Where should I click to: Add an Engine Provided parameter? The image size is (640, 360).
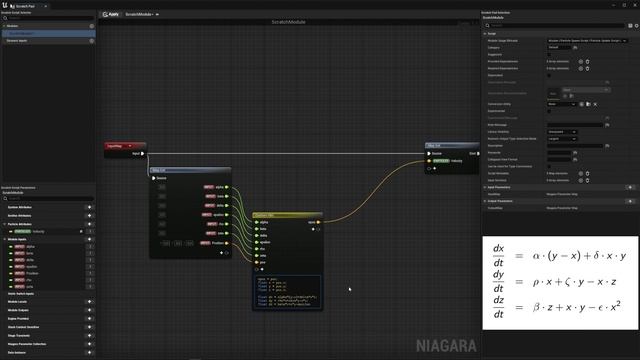pos(89,319)
